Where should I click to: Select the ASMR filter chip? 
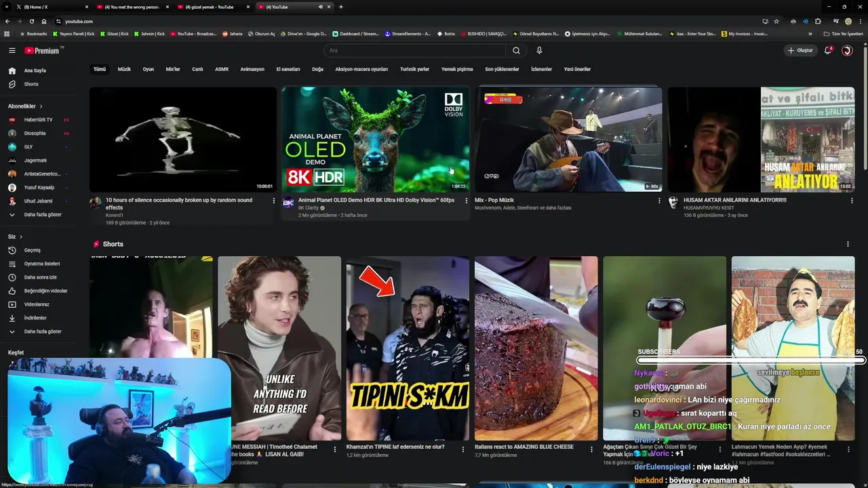222,69
